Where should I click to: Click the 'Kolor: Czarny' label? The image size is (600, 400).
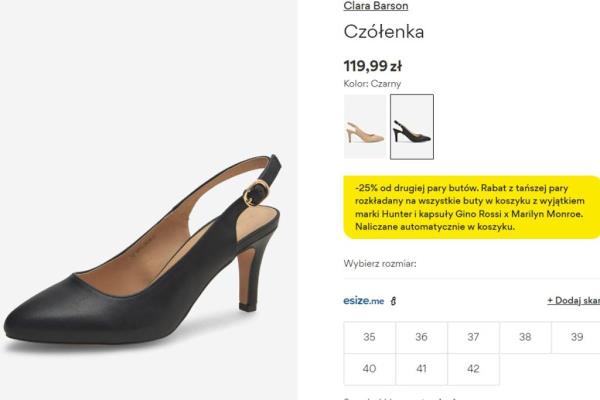coord(372,84)
